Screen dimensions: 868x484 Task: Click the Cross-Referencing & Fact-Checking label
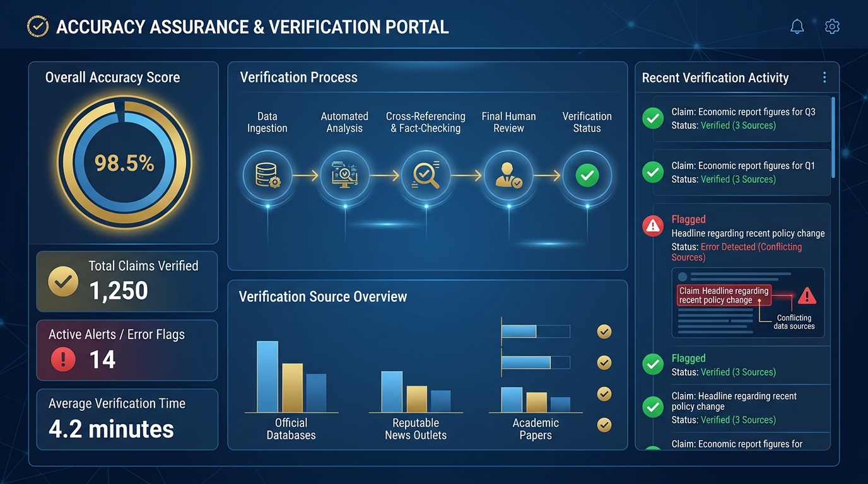tap(426, 122)
